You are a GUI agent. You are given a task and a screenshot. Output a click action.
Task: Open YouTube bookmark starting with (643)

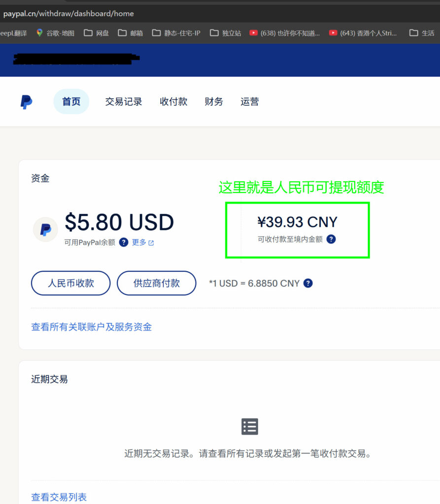pos(363,33)
